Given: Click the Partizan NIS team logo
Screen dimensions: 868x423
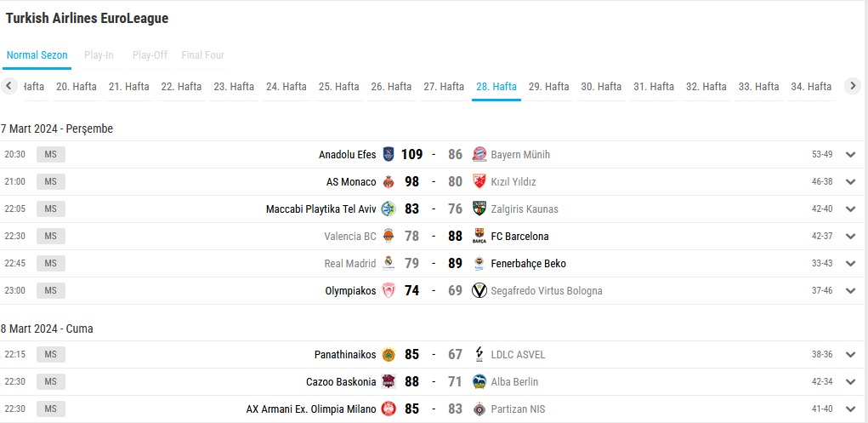Looking at the screenshot, I should point(479,409).
